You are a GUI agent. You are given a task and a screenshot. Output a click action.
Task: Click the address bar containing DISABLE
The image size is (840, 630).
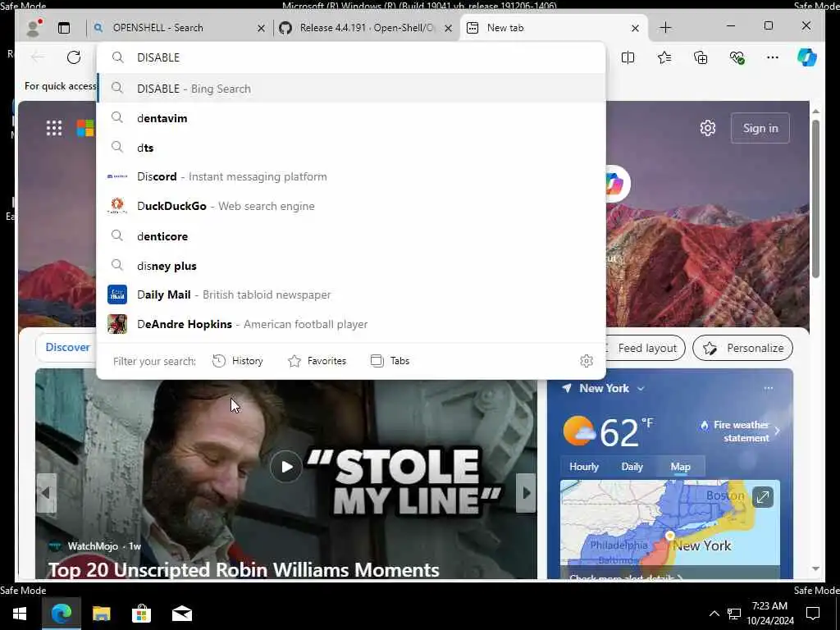(351, 57)
